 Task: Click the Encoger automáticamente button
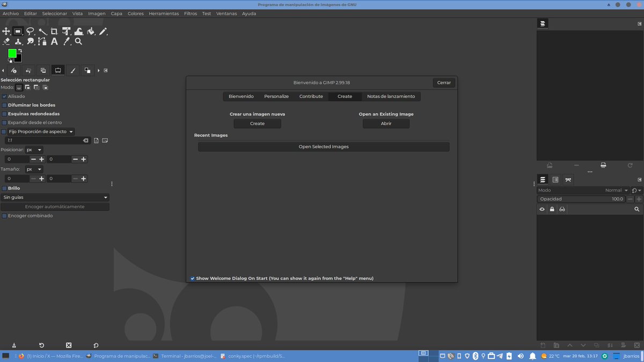pyautogui.click(x=55, y=206)
